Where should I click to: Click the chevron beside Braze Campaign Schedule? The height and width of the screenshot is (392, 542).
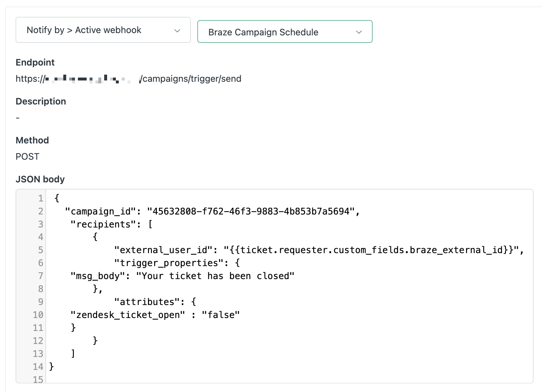tap(359, 32)
